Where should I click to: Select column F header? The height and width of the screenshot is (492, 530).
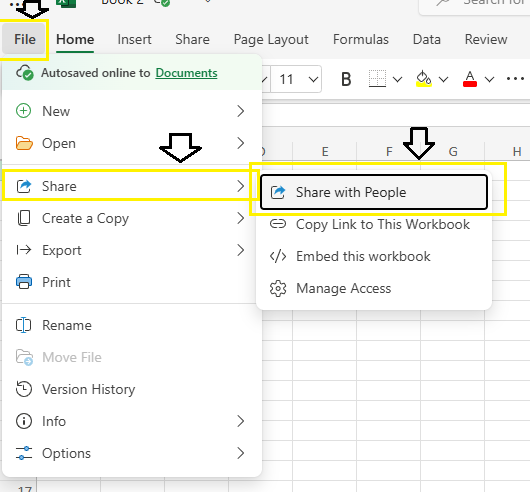point(389,151)
